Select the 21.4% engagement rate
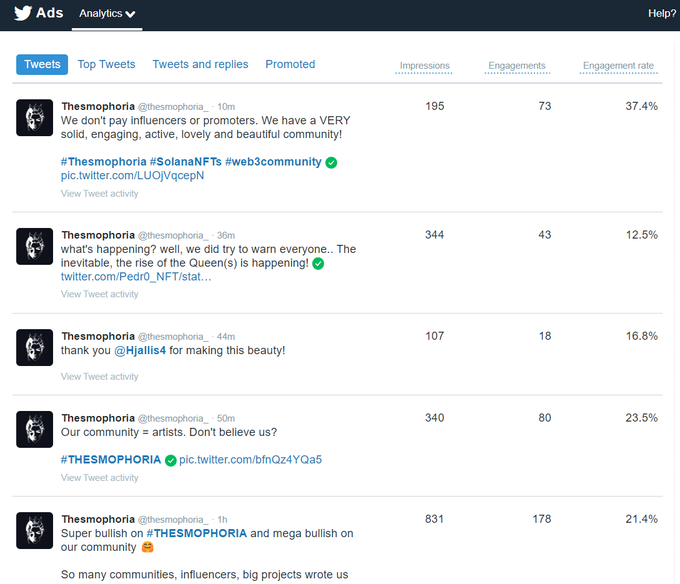Image resolution: width=680 pixels, height=584 pixels. tap(641, 519)
